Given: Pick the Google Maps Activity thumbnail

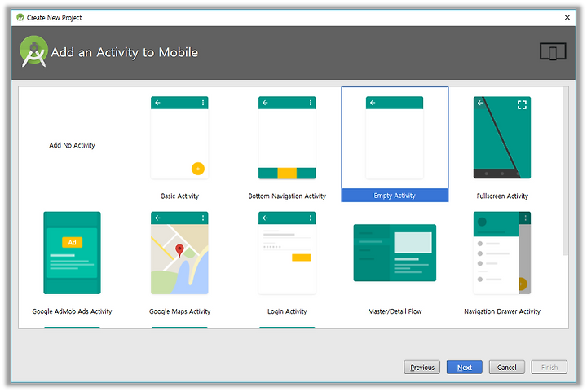Looking at the screenshot, I should [x=179, y=253].
